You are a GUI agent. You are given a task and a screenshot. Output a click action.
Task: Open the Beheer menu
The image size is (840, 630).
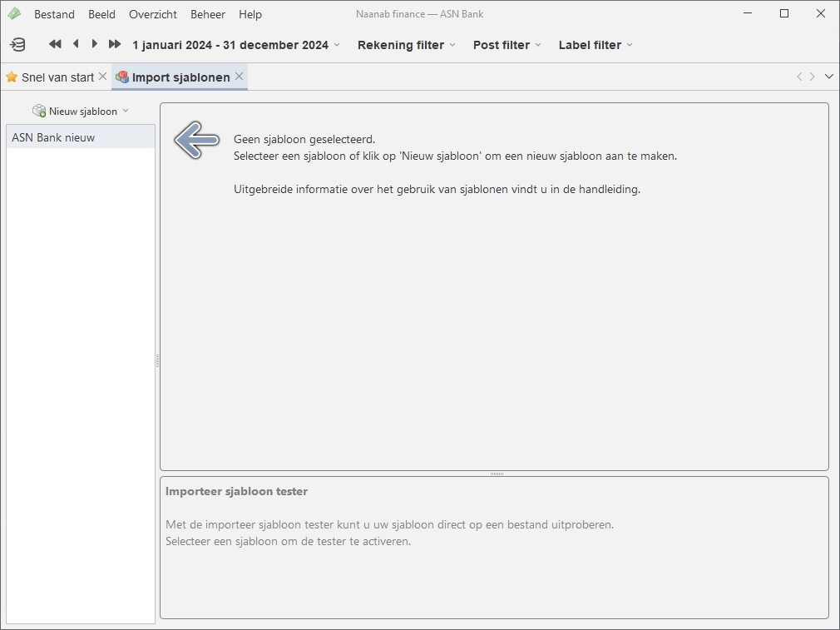207,14
